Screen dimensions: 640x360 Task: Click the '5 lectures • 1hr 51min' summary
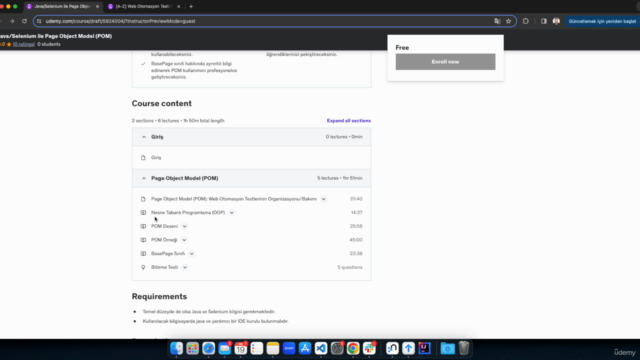340,178
